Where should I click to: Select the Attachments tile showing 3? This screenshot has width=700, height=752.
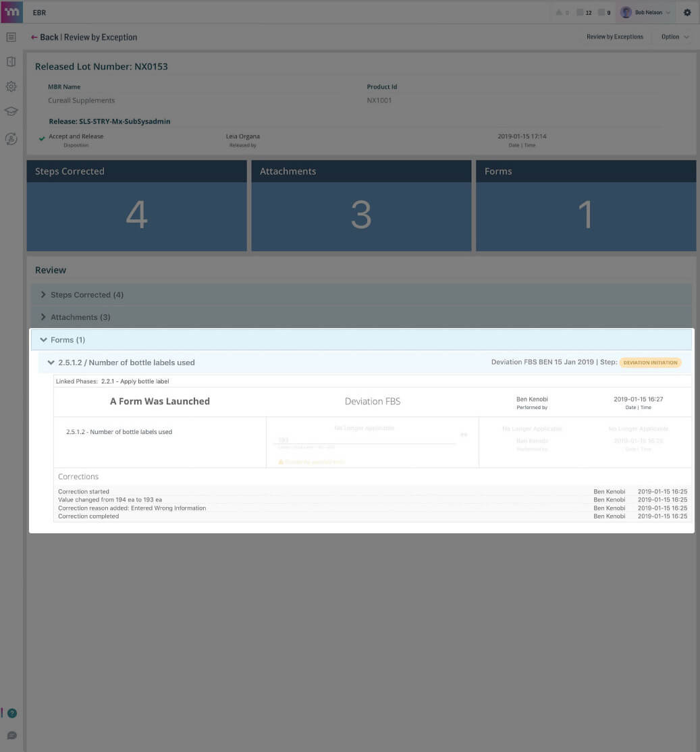(361, 205)
